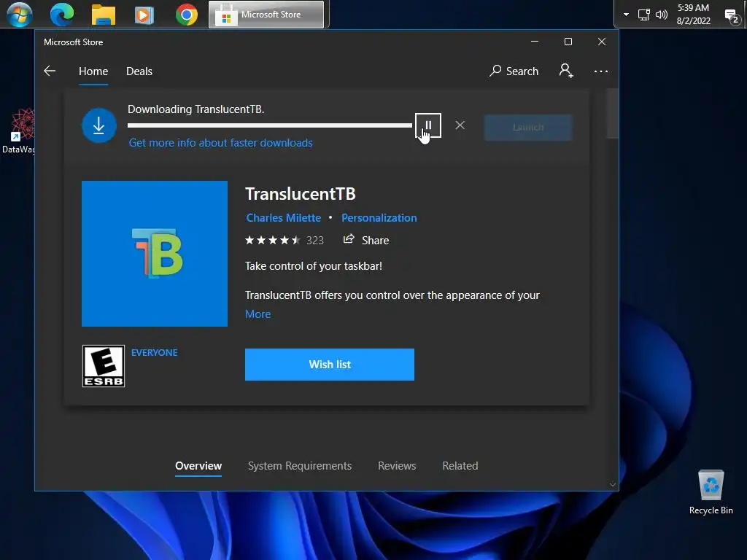Click the ESRB Everyone rating badge
747x560 pixels.
[104, 366]
